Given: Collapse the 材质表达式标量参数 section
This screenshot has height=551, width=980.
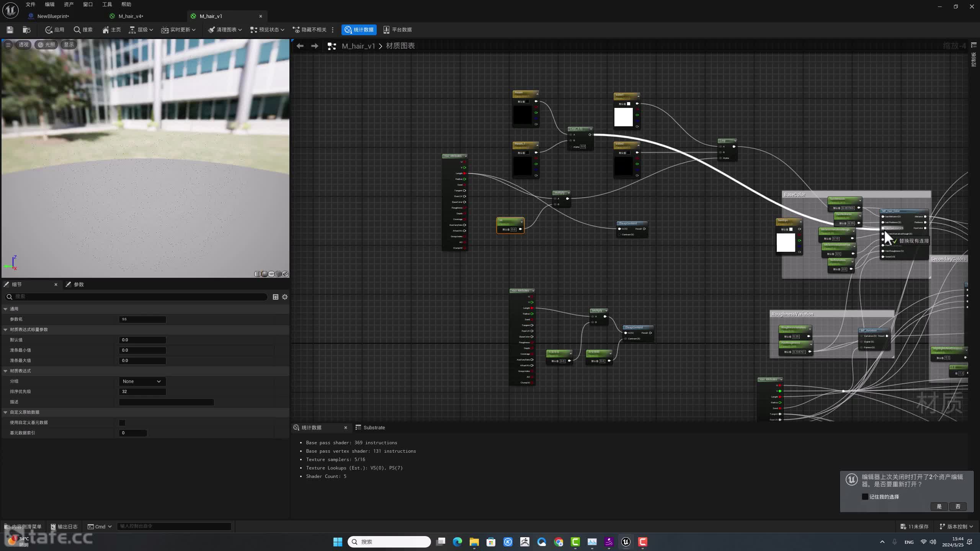Looking at the screenshot, I should (x=5, y=329).
